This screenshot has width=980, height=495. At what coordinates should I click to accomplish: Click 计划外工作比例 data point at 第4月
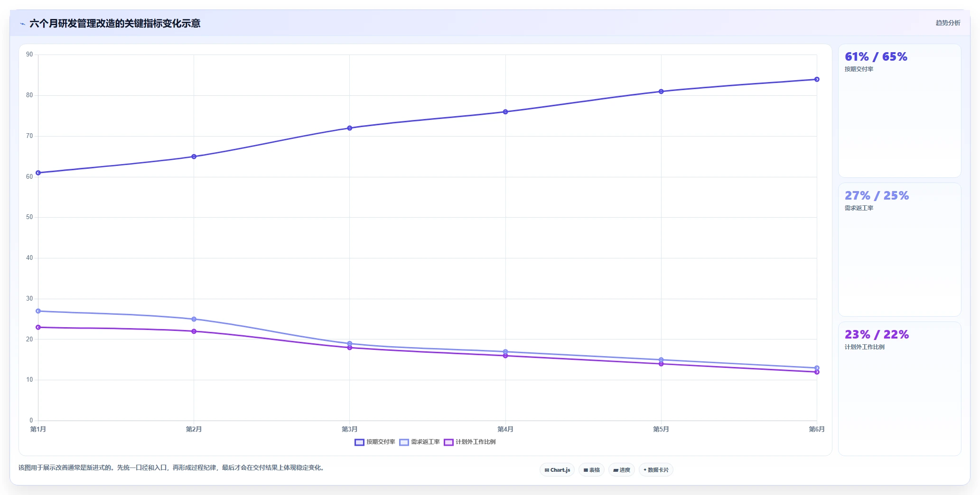click(505, 356)
